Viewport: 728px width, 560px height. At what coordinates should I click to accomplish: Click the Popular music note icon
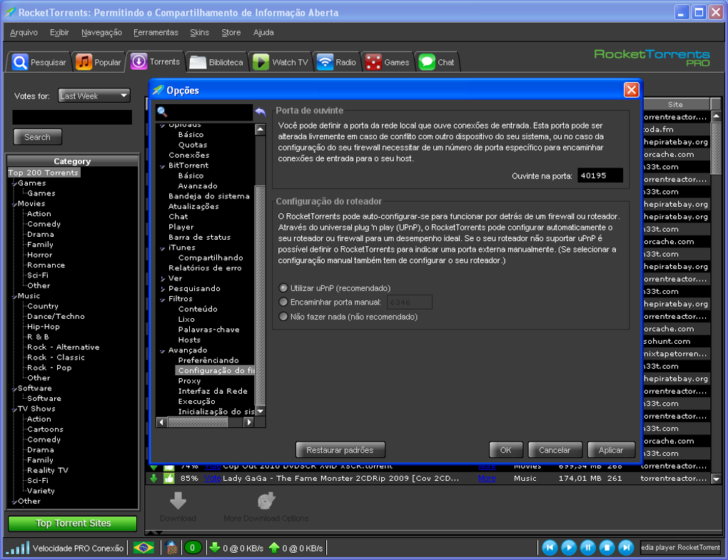(x=84, y=61)
